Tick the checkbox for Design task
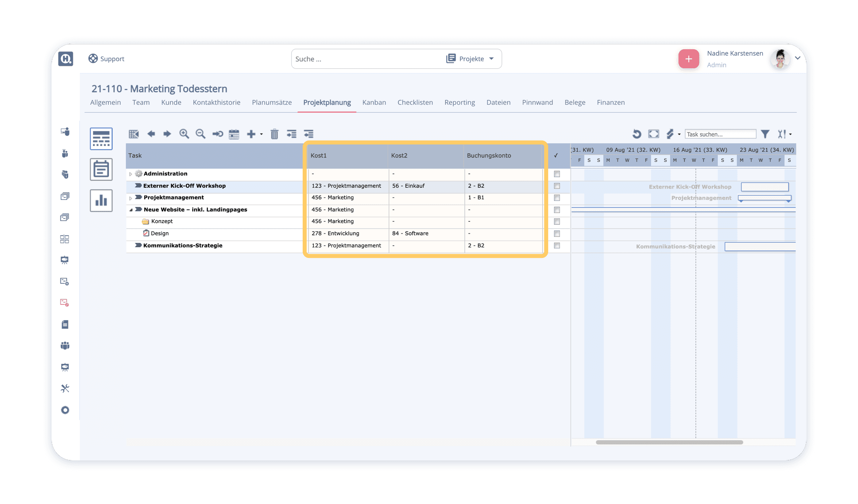The height and width of the screenshot is (504, 858). 557,234
